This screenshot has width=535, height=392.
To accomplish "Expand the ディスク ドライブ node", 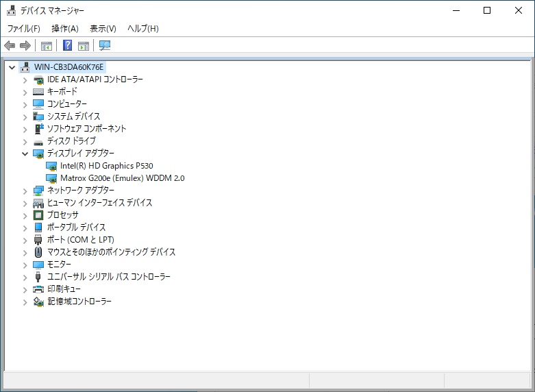I will pyautogui.click(x=25, y=142).
